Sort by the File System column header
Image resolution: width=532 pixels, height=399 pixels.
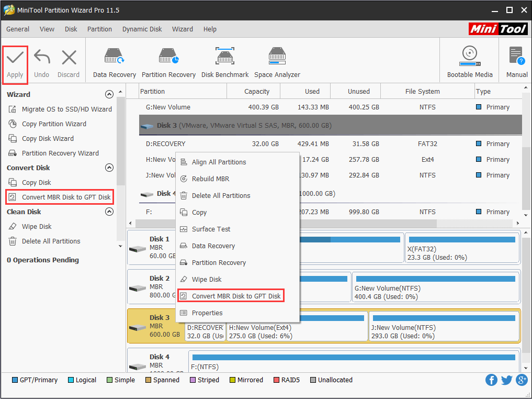point(427,92)
